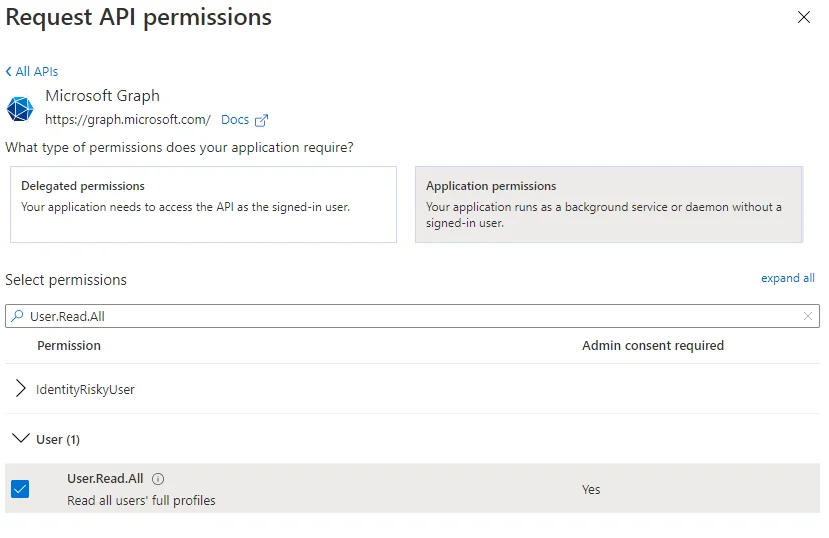Click the search magnifier icon
This screenshot has height=538, width=829.
coord(17,316)
